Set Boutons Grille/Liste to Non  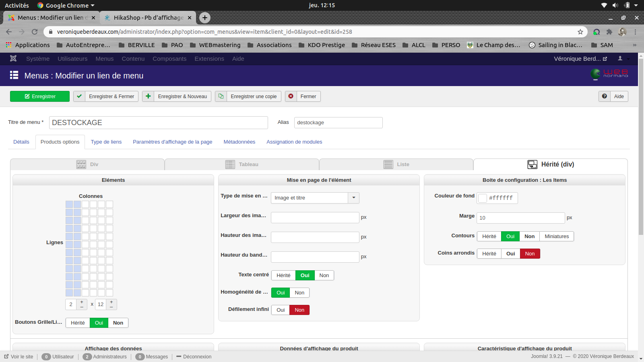[x=118, y=323]
